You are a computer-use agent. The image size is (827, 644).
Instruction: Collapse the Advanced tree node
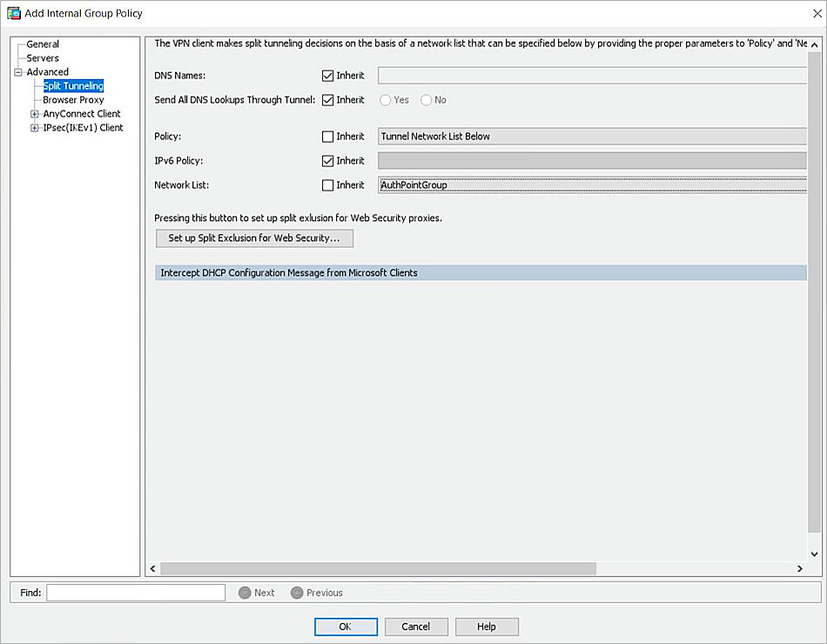point(18,72)
